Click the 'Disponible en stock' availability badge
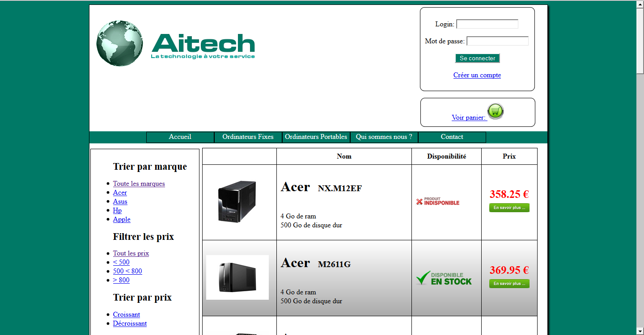The width and height of the screenshot is (644, 335). [444, 278]
